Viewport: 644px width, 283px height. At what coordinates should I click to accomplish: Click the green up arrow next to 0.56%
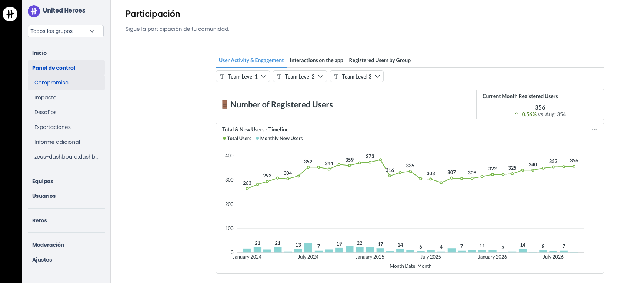[x=517, y=114]
